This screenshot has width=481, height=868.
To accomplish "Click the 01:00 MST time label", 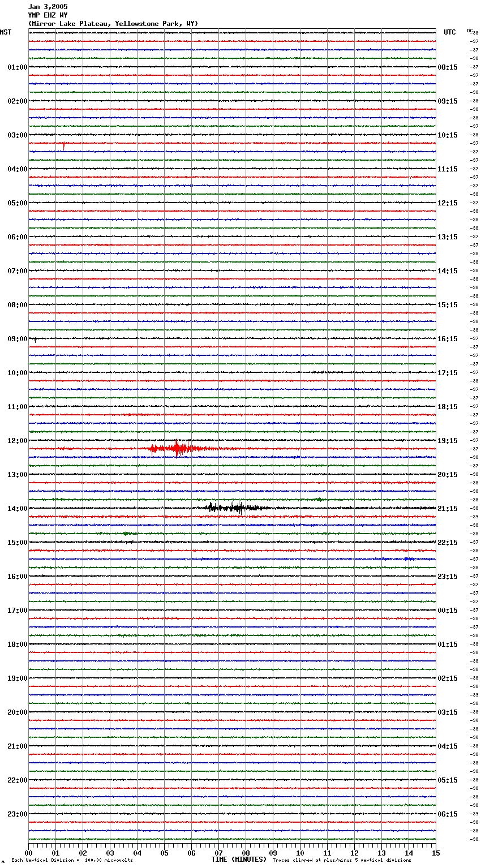I will tap(17, 67).
